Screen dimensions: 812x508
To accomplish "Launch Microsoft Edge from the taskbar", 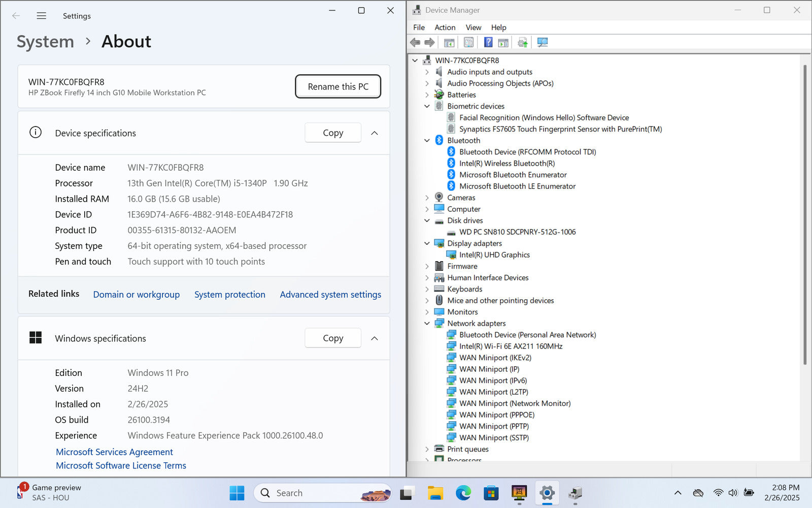I will click(x=463, y=493).
